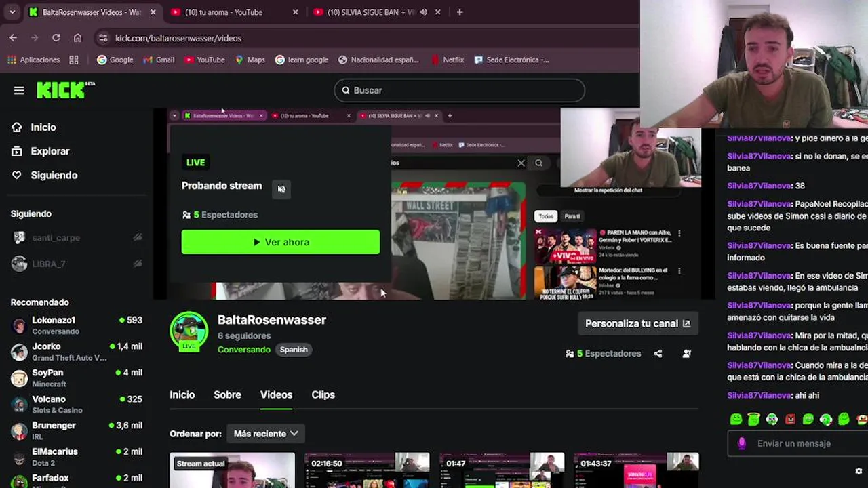Open Volcano recommended channel
The width and height of the screenshot is (868, 488).
pos(77,405)
